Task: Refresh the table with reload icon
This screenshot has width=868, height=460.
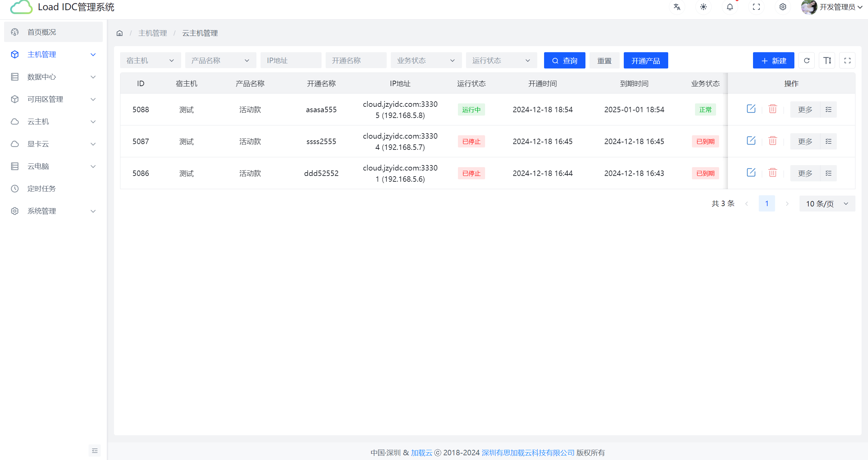Action: (x=807, y=61)
